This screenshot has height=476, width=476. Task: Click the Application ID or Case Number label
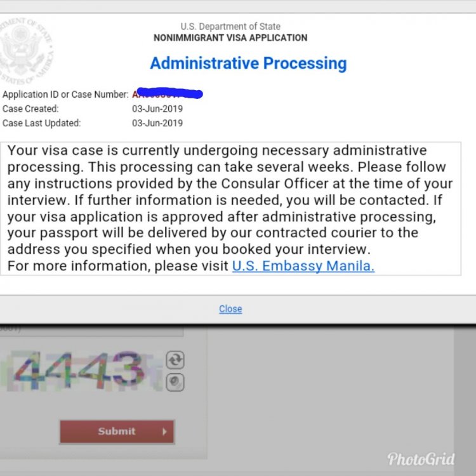[x=65, y=95]
